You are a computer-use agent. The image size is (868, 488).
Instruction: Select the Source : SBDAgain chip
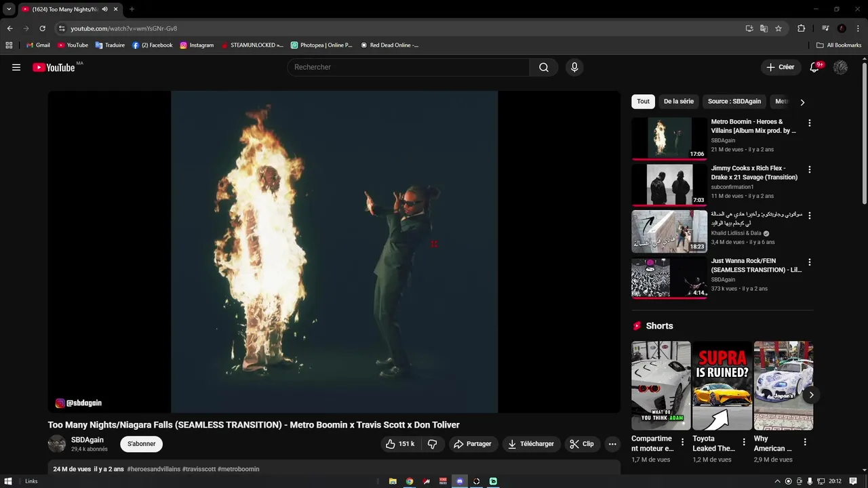click(734, 102)
